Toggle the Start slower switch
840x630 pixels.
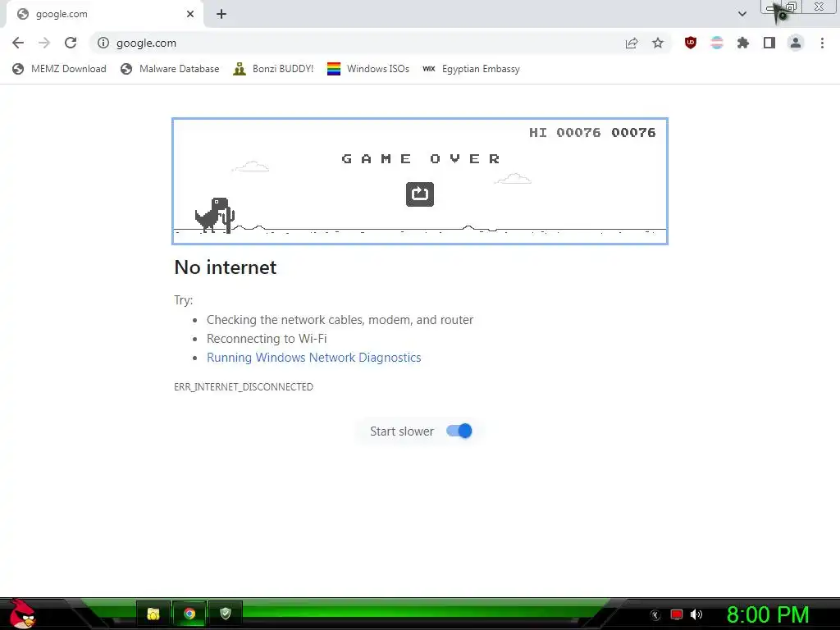[x=459, y=431]
